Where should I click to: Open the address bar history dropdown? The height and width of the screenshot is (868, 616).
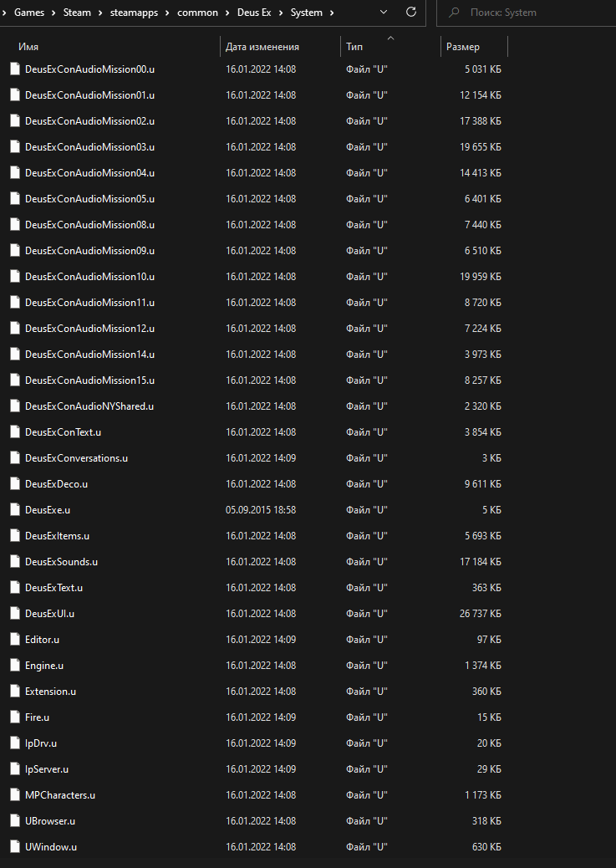(384, 13)
